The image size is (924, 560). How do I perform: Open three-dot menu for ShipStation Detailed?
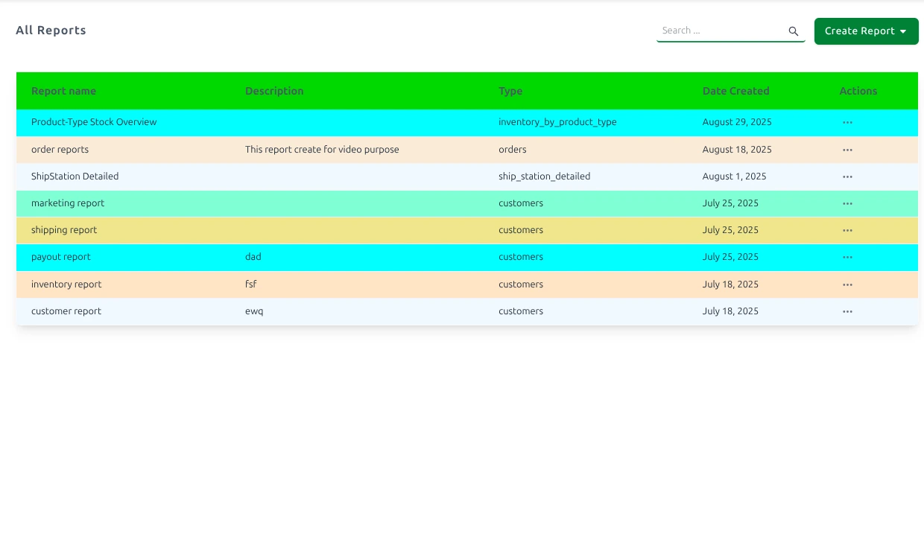[x=847, y=176]
